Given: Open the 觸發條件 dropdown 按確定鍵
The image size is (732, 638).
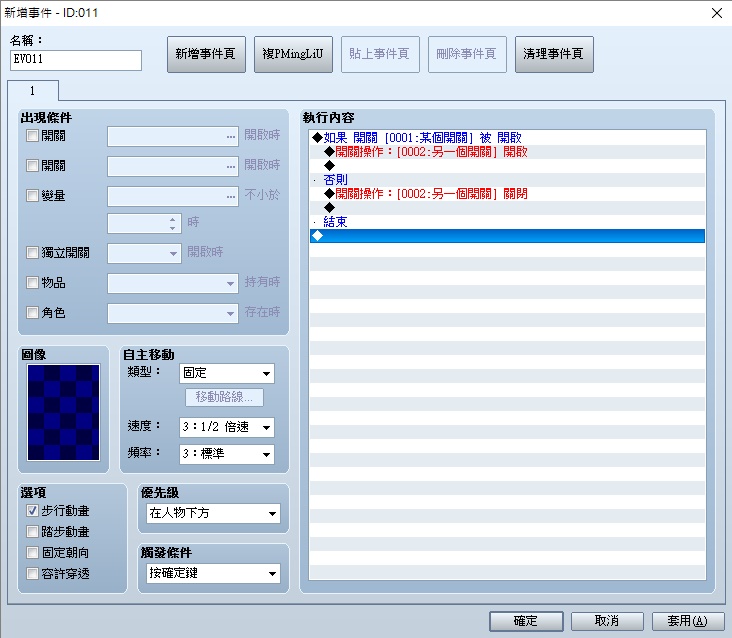Looking at the screenshot, I should pyautogui.click(x=213, y=573).
